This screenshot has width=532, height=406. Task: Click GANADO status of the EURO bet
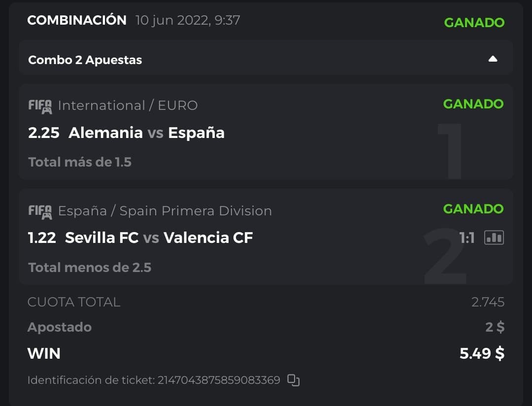tap(473, 104)
